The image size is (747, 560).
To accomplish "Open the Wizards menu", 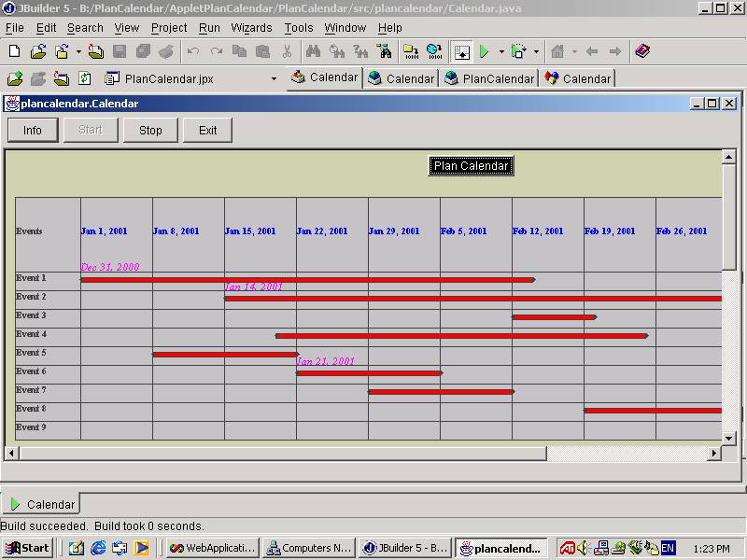I will tap(251, 28).
